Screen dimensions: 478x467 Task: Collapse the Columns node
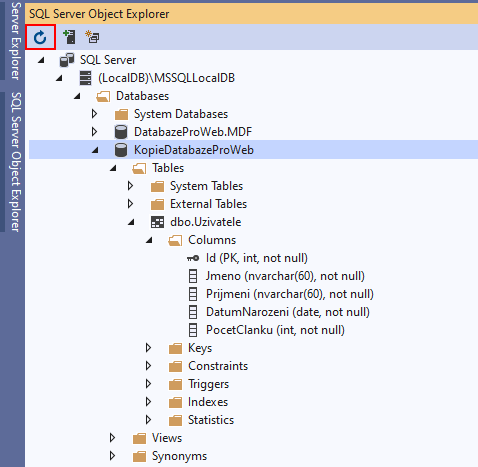pyautogui.click(x=149, y=240)
